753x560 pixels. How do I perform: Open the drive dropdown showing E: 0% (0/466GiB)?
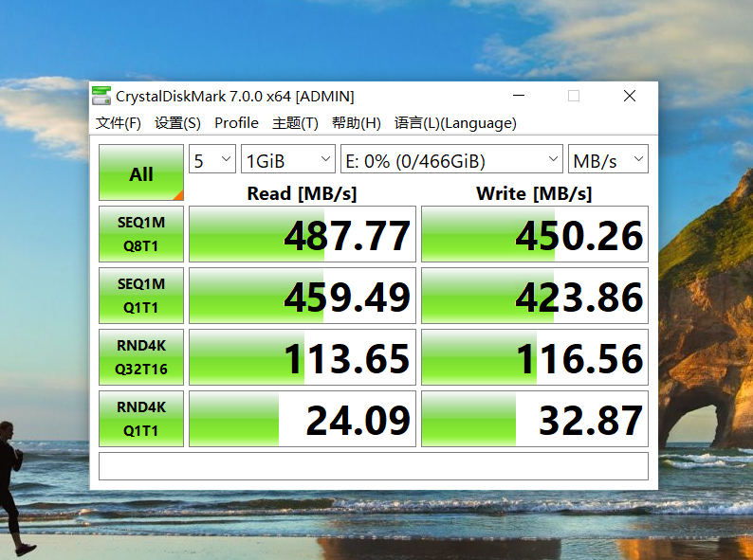[x=451, y=159]
